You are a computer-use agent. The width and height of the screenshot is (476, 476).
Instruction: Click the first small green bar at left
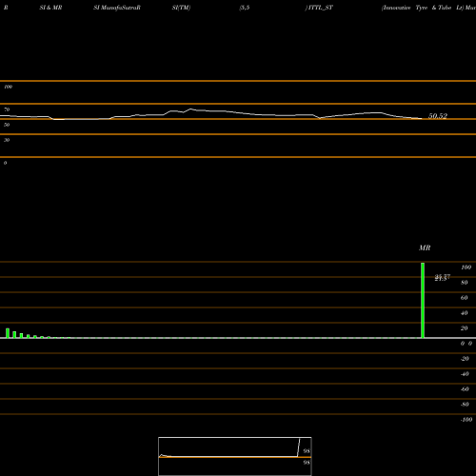click(x=8, y=333)
